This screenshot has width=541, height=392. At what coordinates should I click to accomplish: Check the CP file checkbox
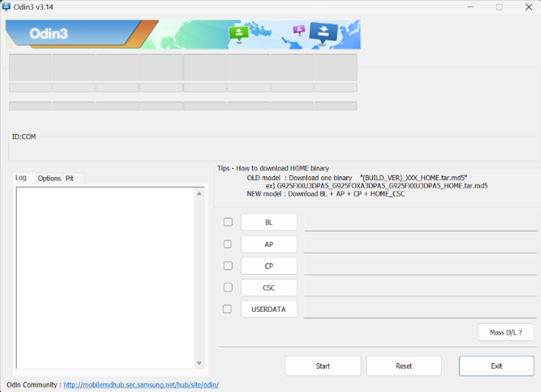[x=227, y=266]
